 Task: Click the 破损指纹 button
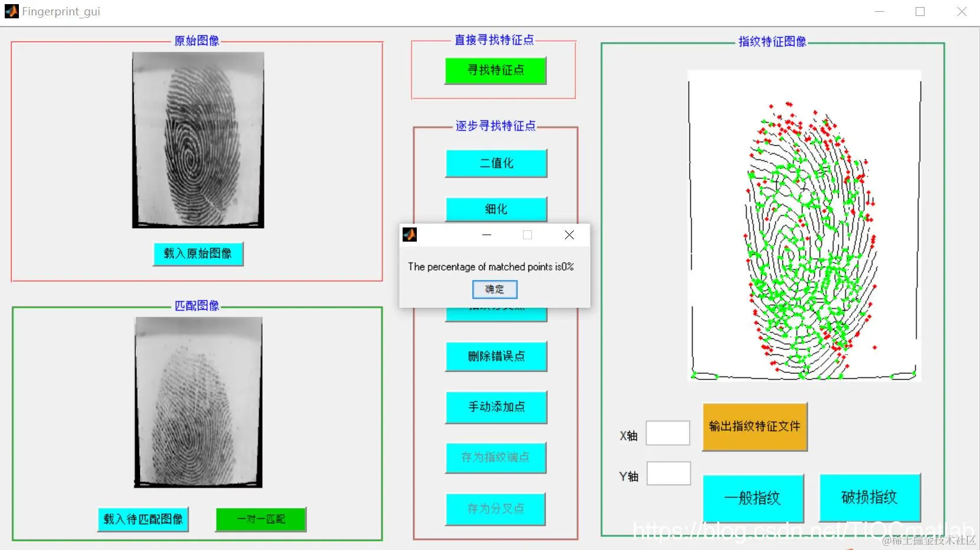point(870,497)
